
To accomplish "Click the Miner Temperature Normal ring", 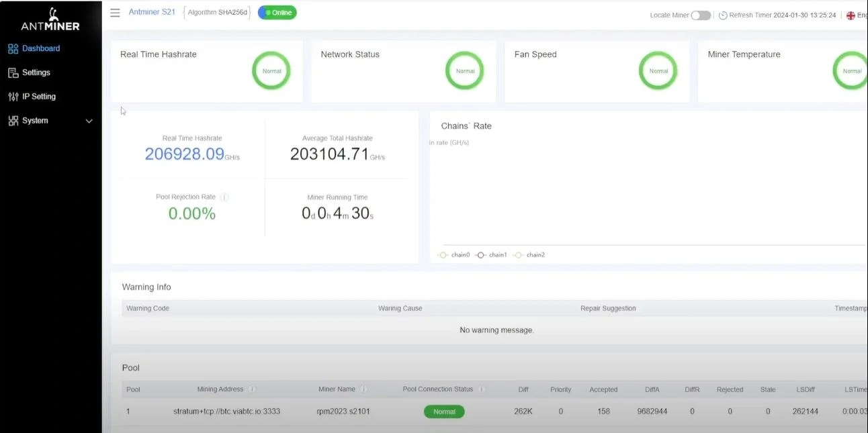I will pyautogui.click(x=851, y=70).
